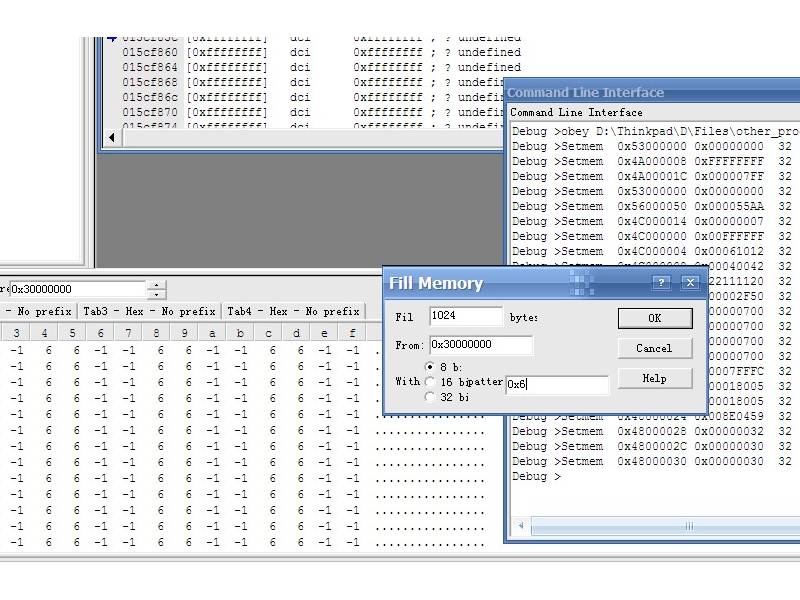Decrement the memory start address spinner

pyautogui.click(x=156, y=294)
